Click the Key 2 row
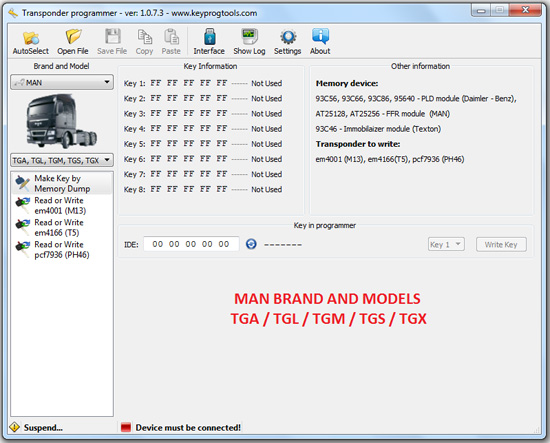Screen dimensions: 550x443 203,98
